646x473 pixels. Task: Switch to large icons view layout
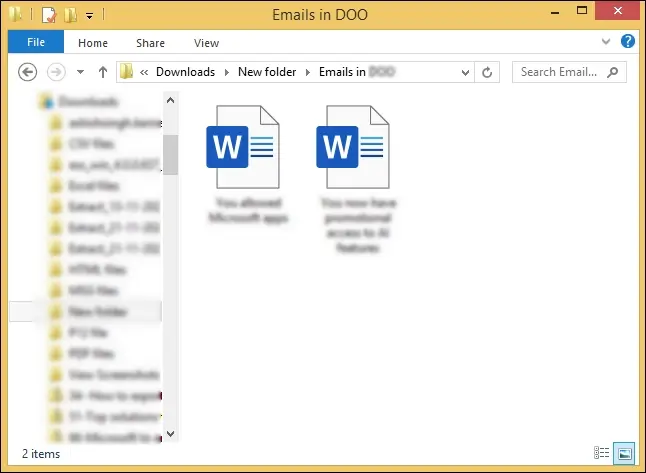click(x=624, y=453)
